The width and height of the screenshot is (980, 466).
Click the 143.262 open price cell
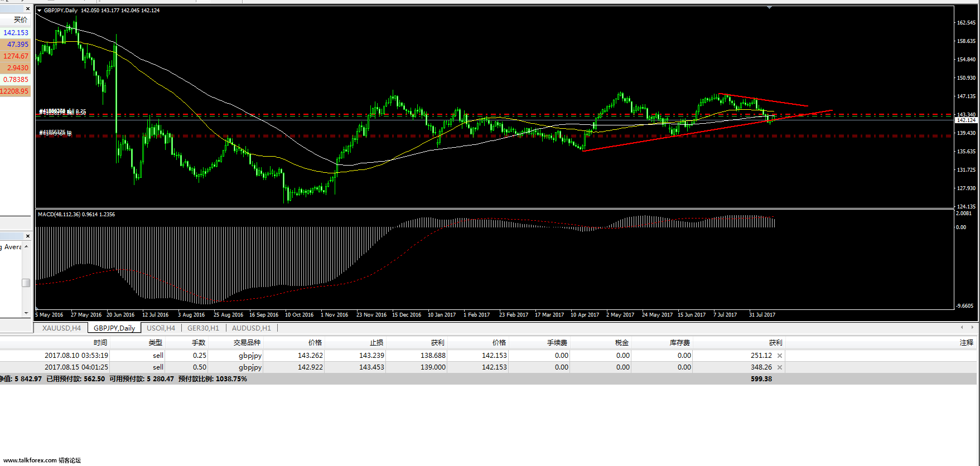(x=310, y=356)
